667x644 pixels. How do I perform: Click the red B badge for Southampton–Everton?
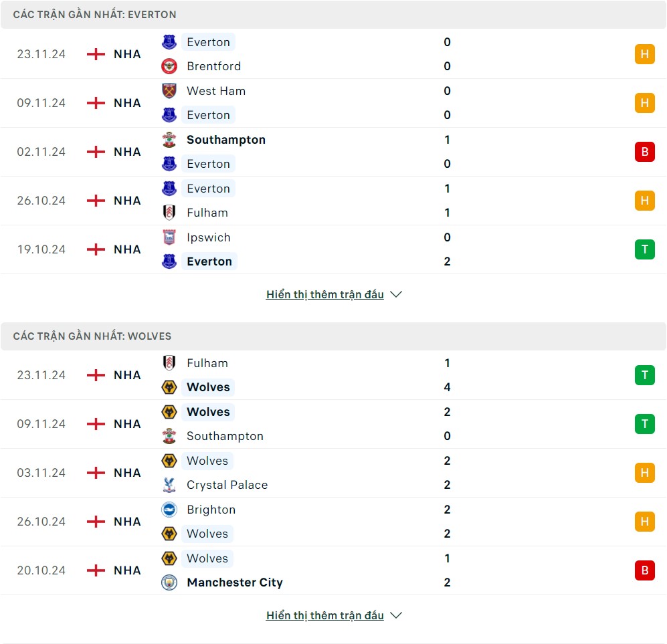[644, 152]
